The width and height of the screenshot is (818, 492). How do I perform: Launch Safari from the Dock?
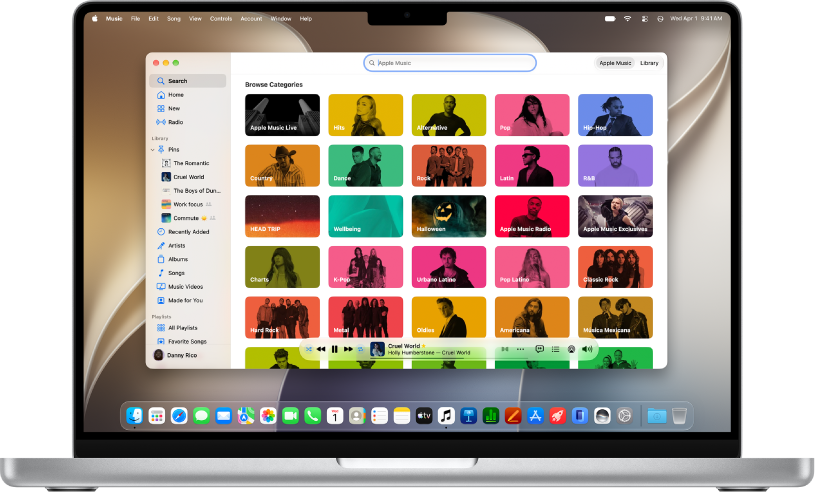pyautogui.click(x=179, y=416)
